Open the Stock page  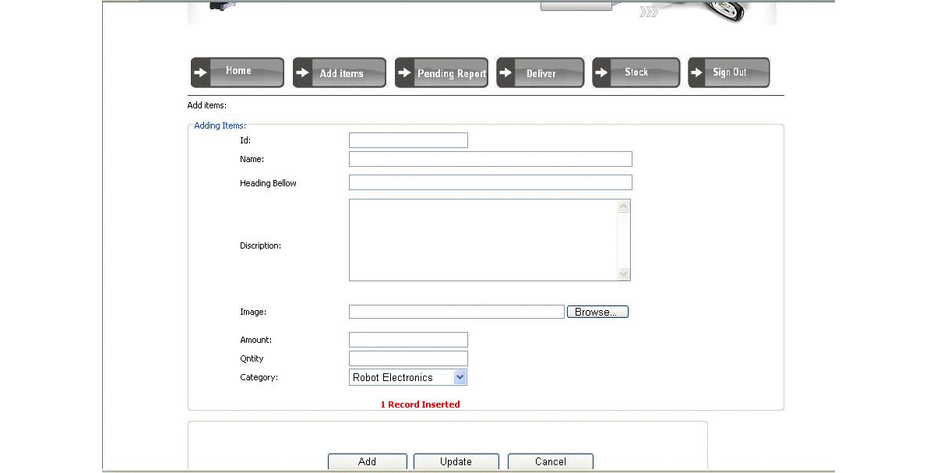click(x=636, y=72)
